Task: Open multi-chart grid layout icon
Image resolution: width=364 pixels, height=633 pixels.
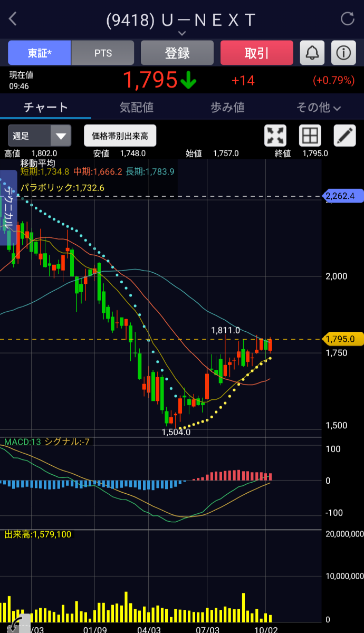Action: pos(310,136)
